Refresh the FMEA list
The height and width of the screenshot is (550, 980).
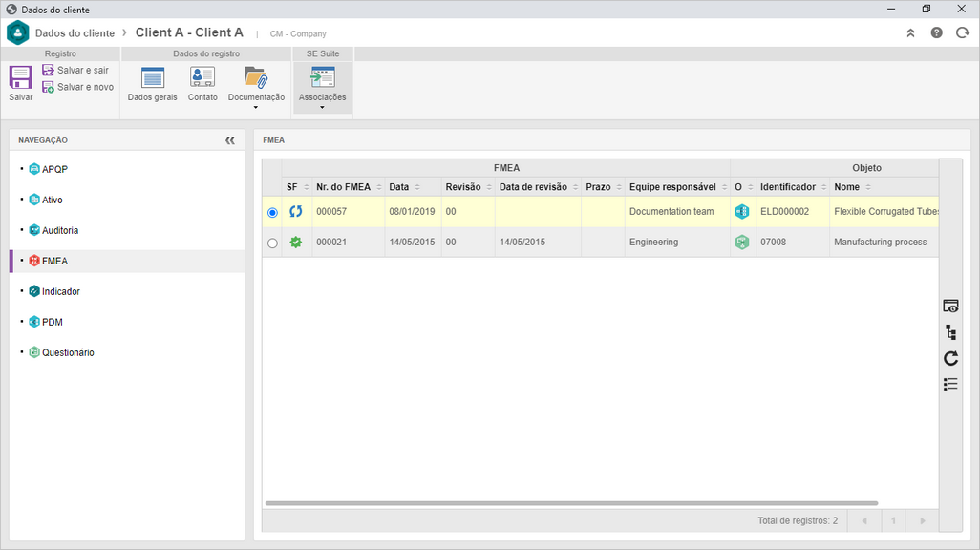click(x=950, y=358)
